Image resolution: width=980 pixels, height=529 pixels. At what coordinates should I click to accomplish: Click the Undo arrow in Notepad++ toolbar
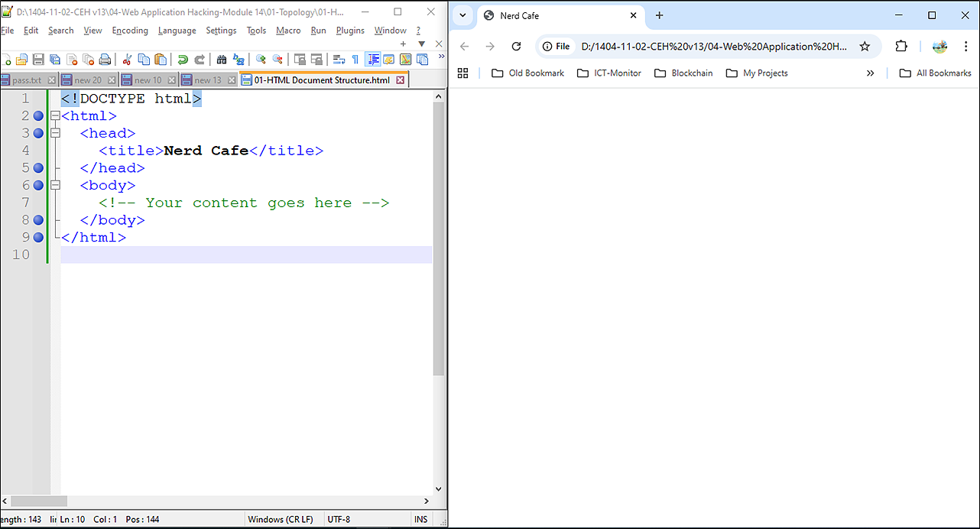(183, 60)
